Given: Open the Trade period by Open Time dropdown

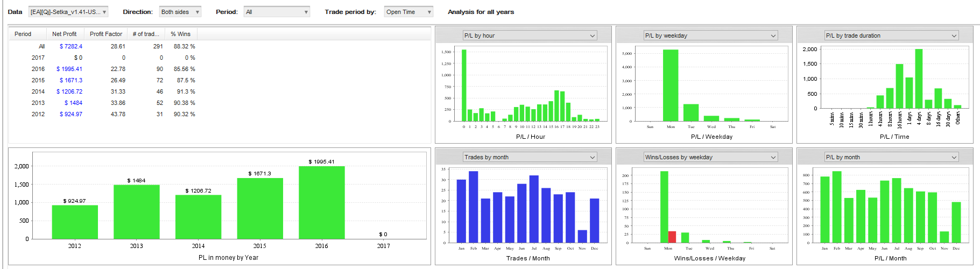Looking at the screenshot, I should pyautogui.click(x=408, y=12).
